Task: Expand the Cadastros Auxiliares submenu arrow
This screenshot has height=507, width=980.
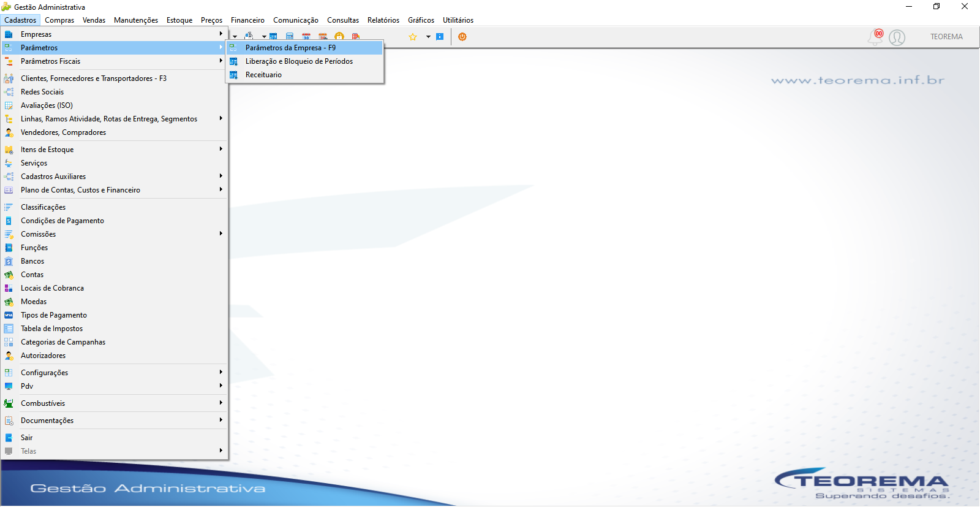Action: (x=221, y=176)
